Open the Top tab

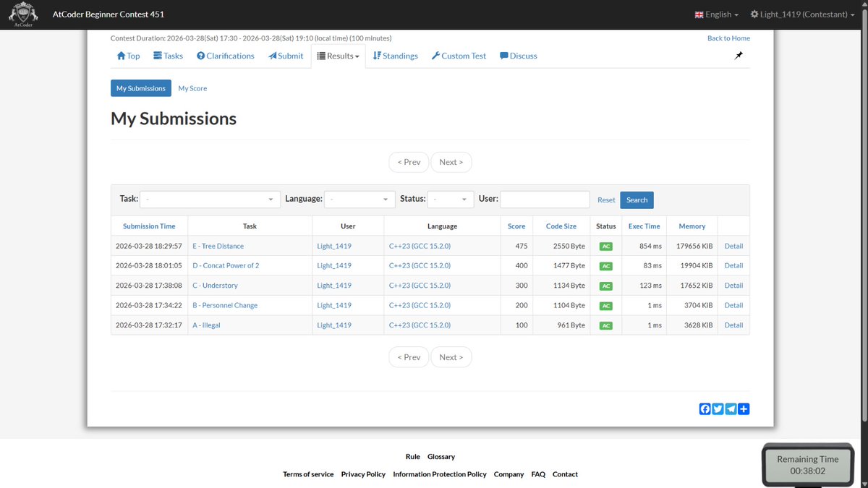click(128, 56)
